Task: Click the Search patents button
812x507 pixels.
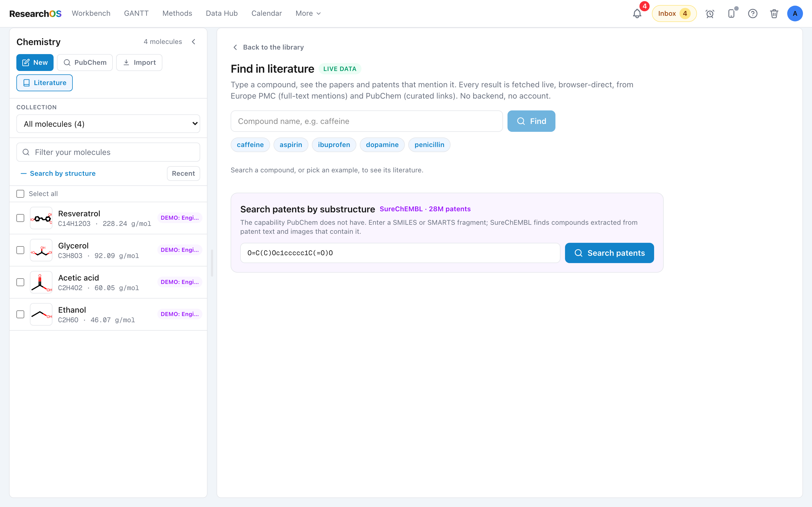Action: point(609,253)
